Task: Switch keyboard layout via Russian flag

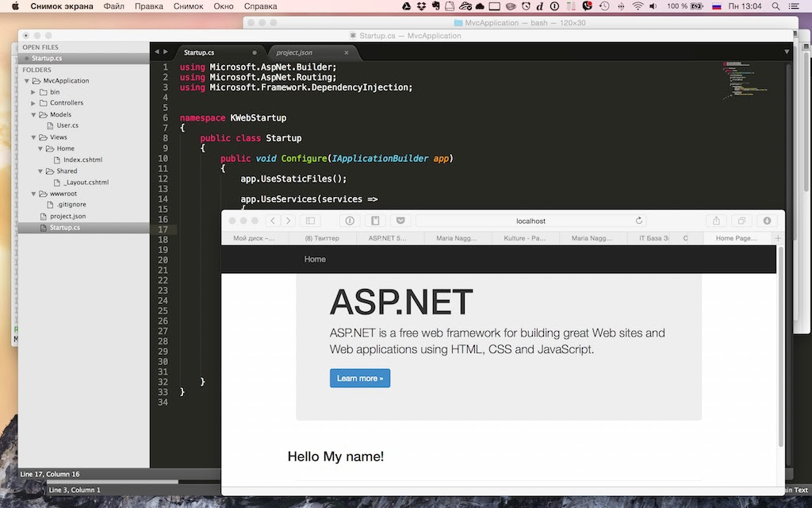Action: coord(717,6)
